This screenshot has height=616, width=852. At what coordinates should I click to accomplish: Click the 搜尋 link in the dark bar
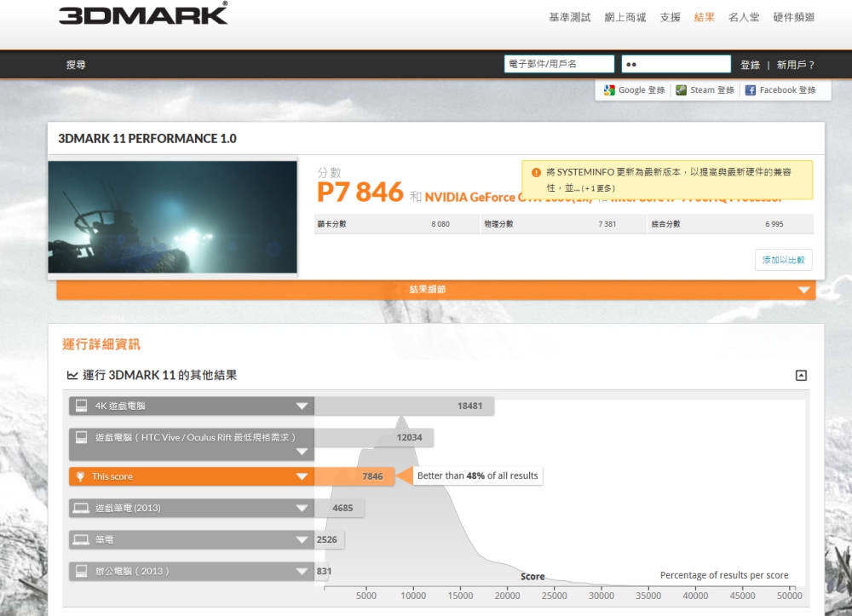(x=76, y=65)
